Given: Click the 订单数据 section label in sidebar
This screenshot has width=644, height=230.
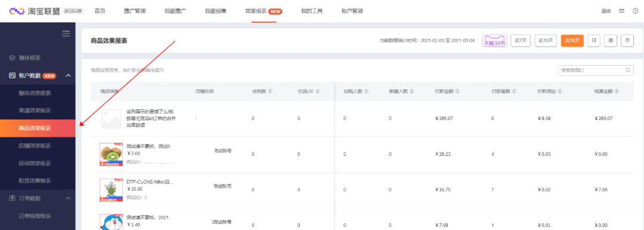Looking at the screenshot, I should 30,198.
